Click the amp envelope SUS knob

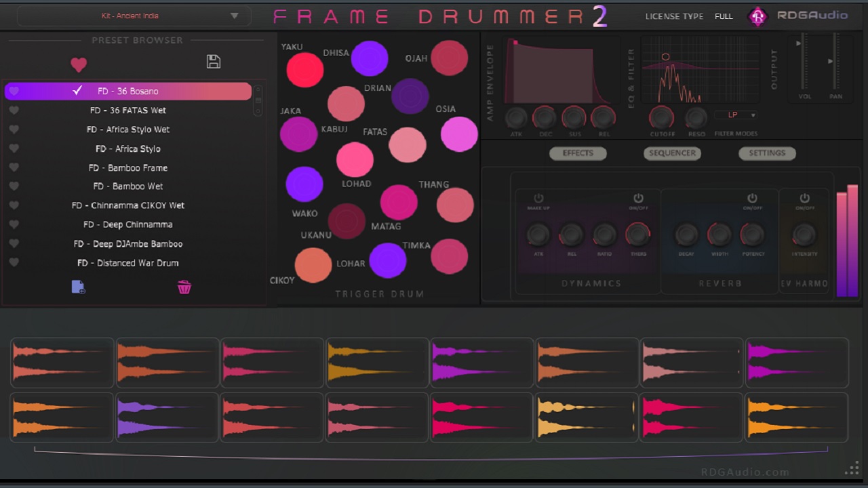click(x=574, y=118)
